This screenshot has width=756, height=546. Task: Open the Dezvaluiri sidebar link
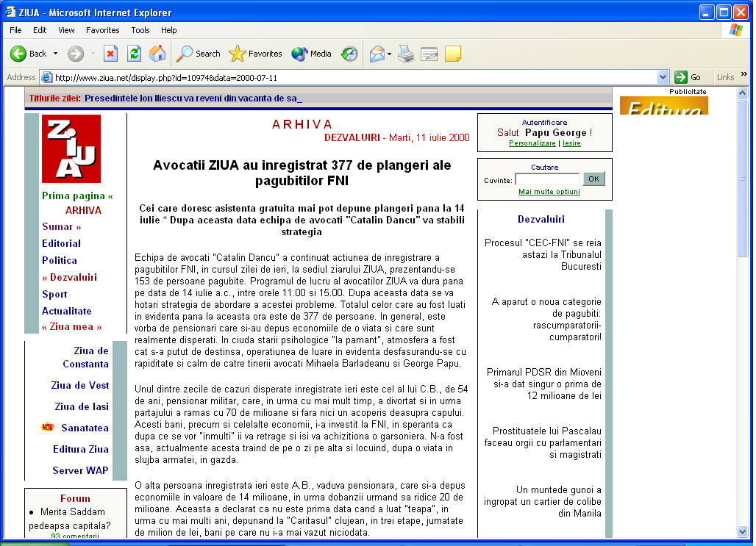[69, 277]
